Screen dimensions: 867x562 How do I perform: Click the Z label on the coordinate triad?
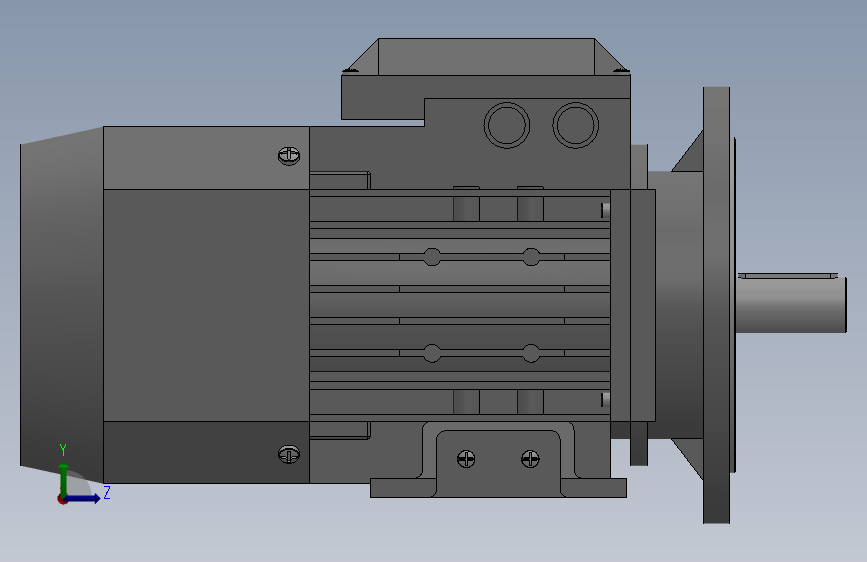(107, 492)
